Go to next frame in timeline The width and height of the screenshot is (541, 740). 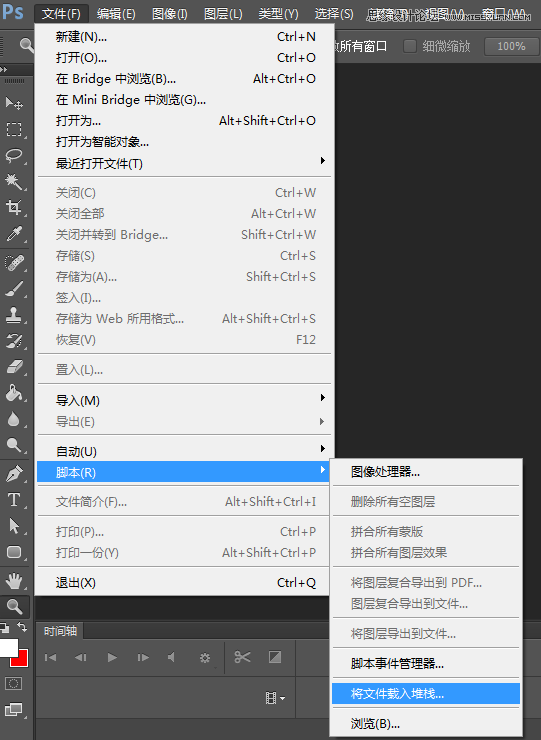pyautogui.click(x=143, y=657)
